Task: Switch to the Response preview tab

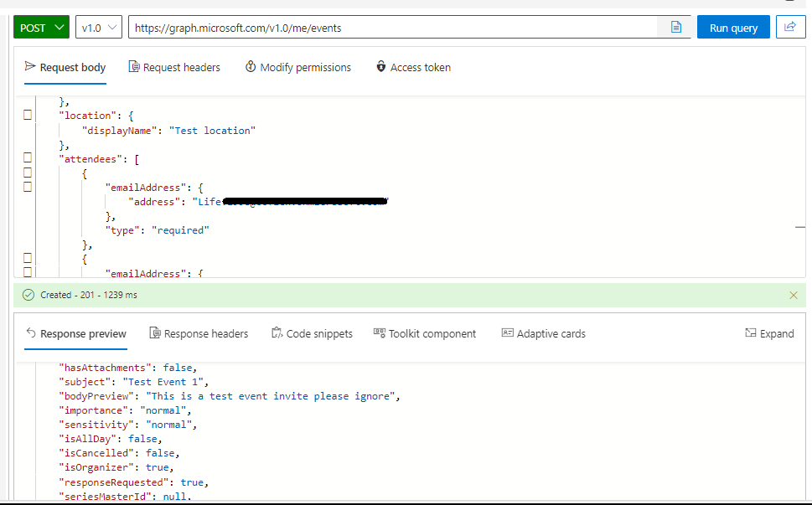Action: click(x=75, y=333)
